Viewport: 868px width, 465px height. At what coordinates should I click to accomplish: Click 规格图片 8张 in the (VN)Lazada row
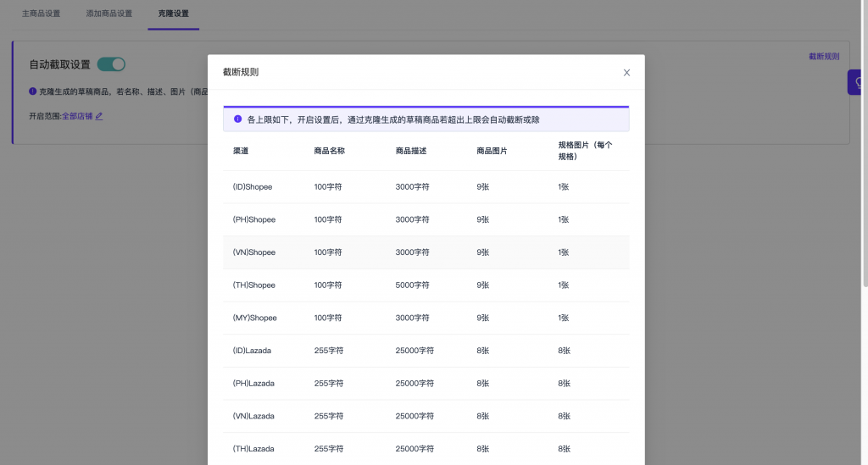(564, 416)
